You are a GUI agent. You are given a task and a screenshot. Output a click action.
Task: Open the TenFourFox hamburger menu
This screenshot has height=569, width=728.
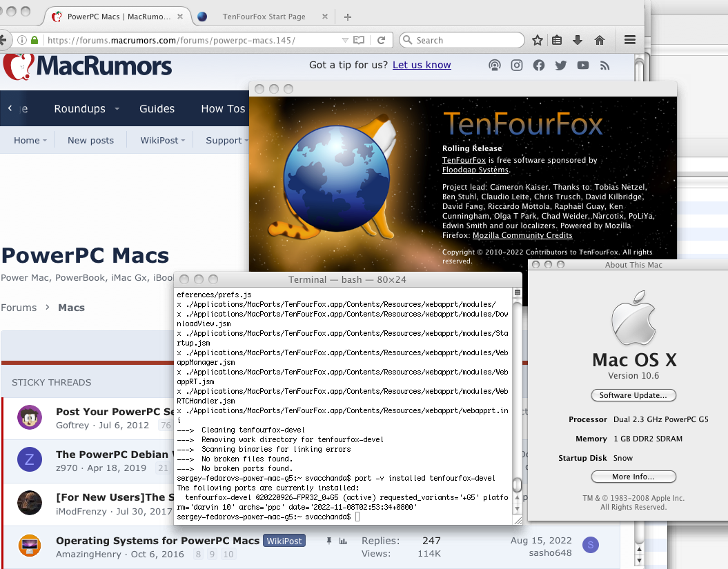point(630,40)
